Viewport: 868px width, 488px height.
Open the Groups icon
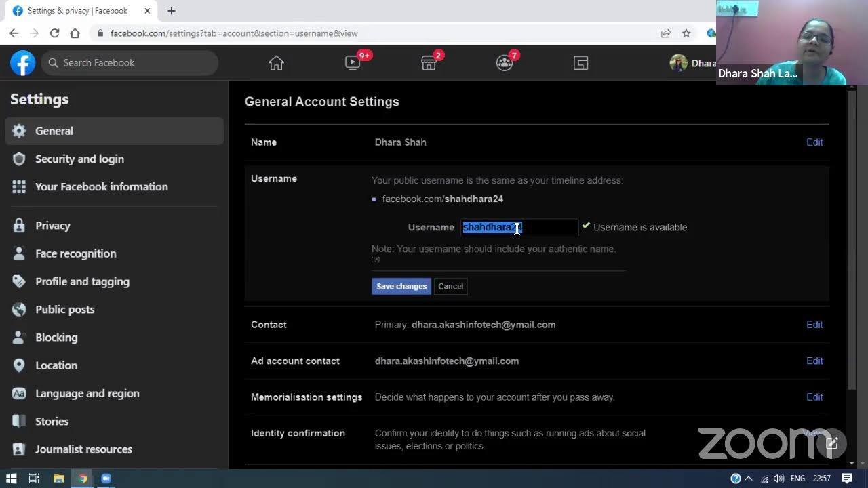pyautogui.click(x=505, y=63)
